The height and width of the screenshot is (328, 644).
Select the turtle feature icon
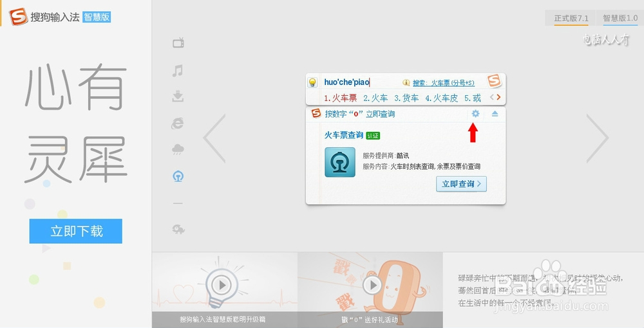pyautogui.click(x=178, y=229)
